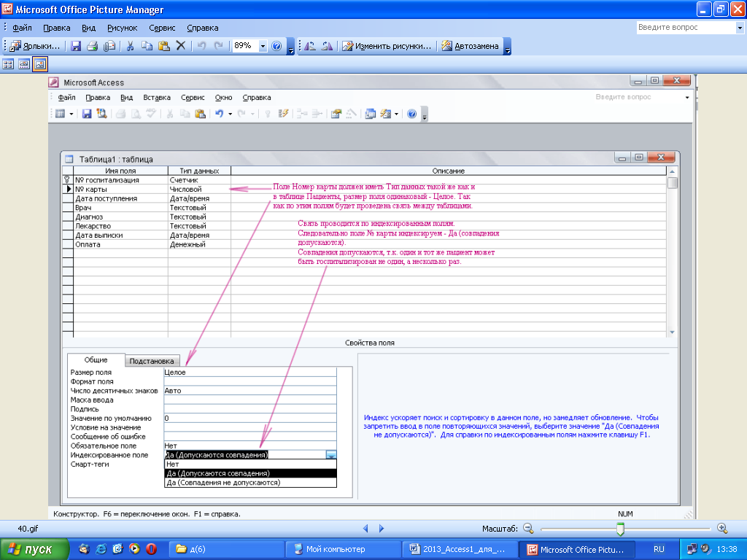
Task: Switch to Filmstrip view
Action: pyautogui.click(x=24, y=64)
